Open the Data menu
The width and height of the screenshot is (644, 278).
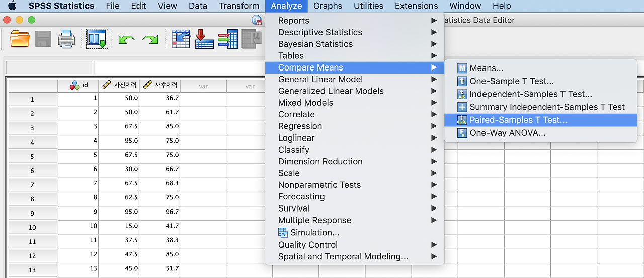coord(198,6)
